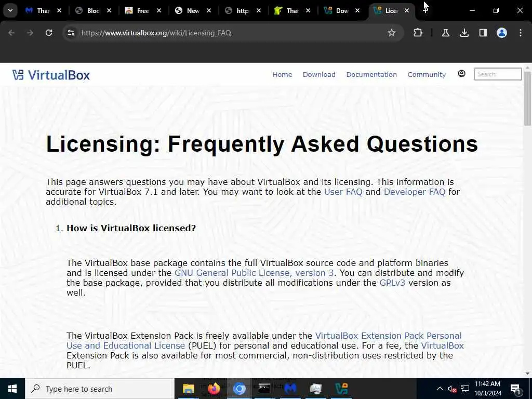Open Malwarebytes from the taskbar
The image size is (532, 399).
point(290,389)
